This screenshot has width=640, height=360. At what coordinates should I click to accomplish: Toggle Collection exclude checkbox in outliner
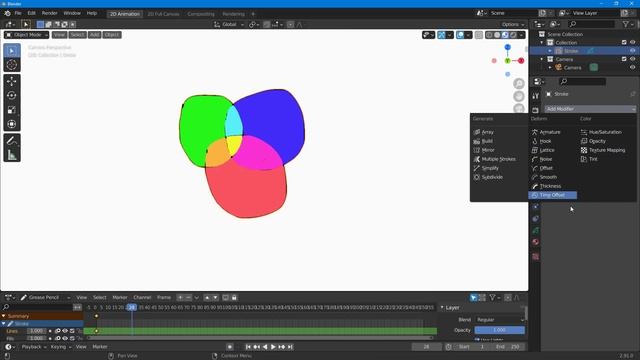coord(624,42)
